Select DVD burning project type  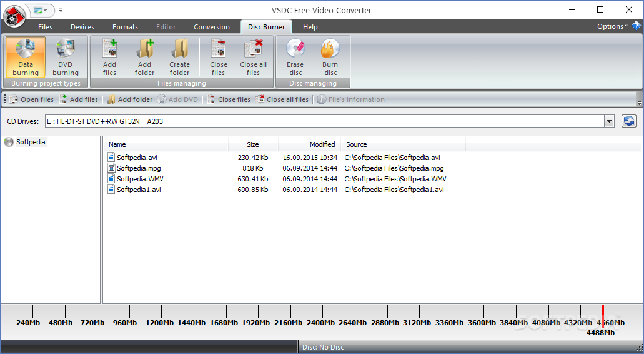pyautogui.click(x=66, y=57)
